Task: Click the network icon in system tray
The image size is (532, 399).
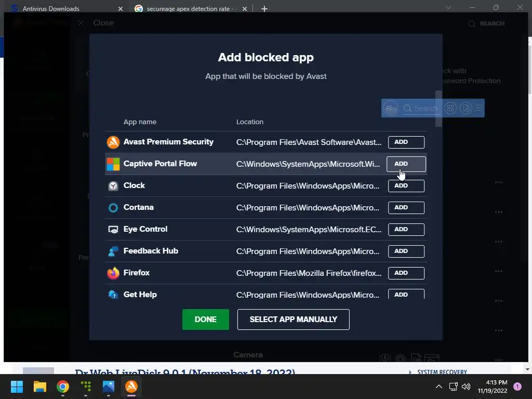Action: [453, 387]
